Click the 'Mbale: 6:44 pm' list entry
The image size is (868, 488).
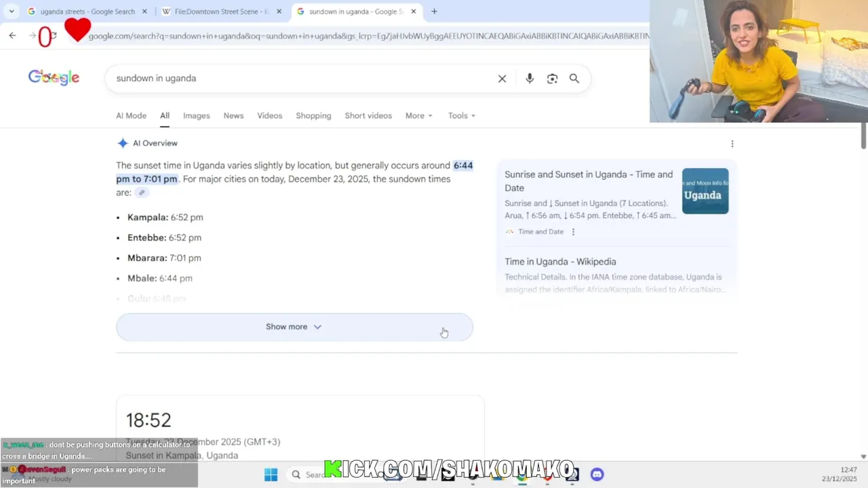(160, 279)
